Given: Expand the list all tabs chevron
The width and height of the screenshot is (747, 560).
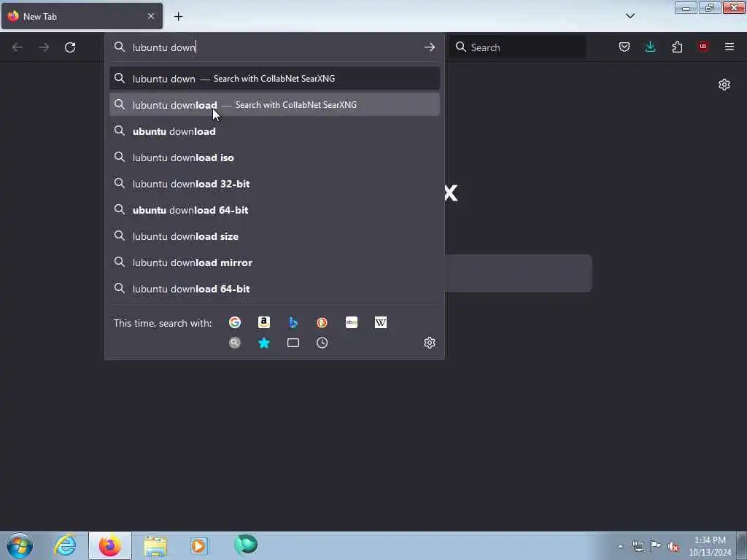Looking at the screenshot, I should click(x=630, y=16).
